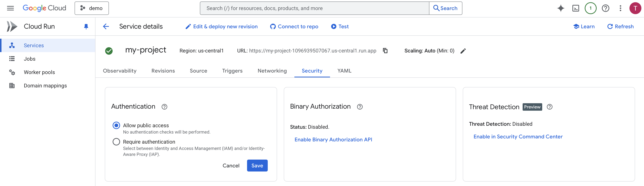This screenshot has width=644, height=186.
Task: Focus the resource search field
Action: pyautogui.click(x=314, y=8)
